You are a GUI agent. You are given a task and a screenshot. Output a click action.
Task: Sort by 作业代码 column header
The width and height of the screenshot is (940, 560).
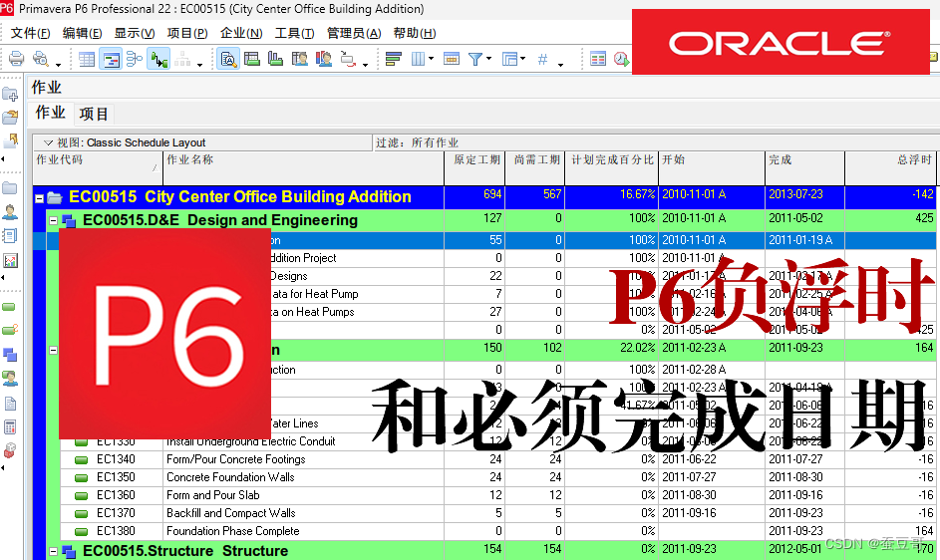[x=98, y=167]
